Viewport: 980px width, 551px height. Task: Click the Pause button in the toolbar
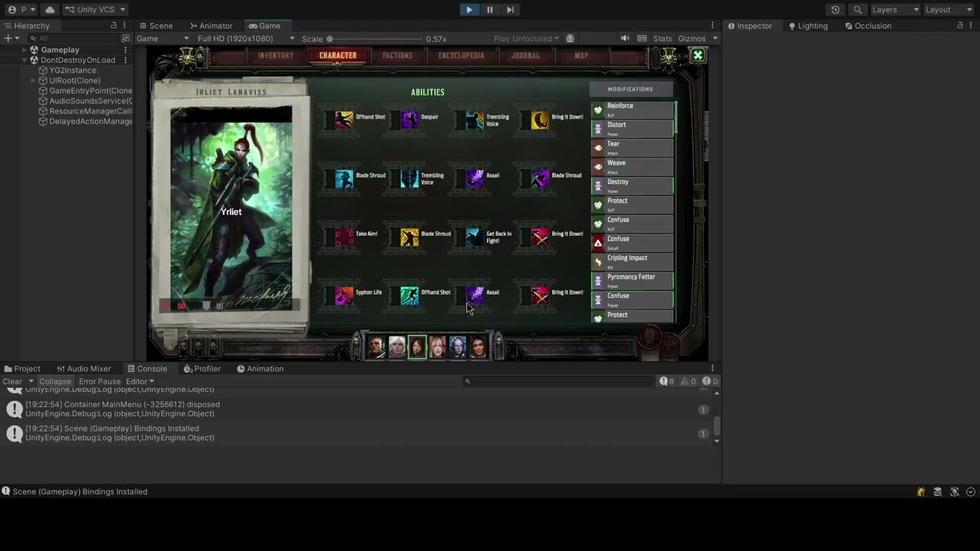click(x=490, y=10)
